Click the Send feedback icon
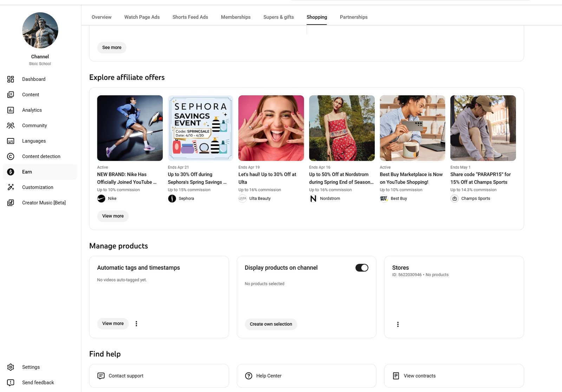The width and height of the screenshot is (562, 392). coord(11,383)
